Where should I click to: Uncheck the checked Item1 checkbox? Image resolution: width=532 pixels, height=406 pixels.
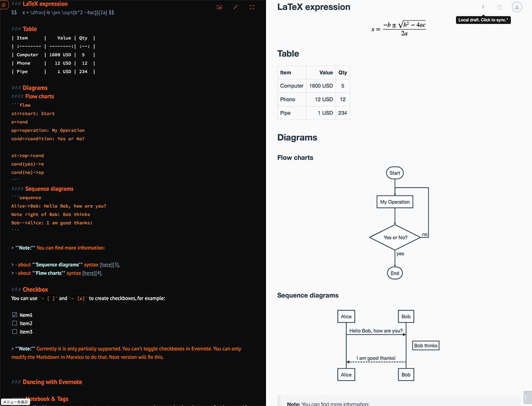click(14, 315)
